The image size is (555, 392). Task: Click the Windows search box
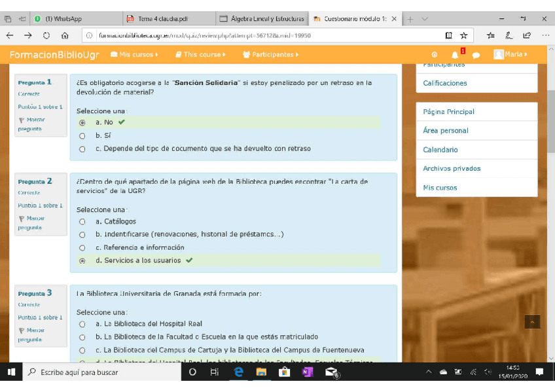coord(102,372)
